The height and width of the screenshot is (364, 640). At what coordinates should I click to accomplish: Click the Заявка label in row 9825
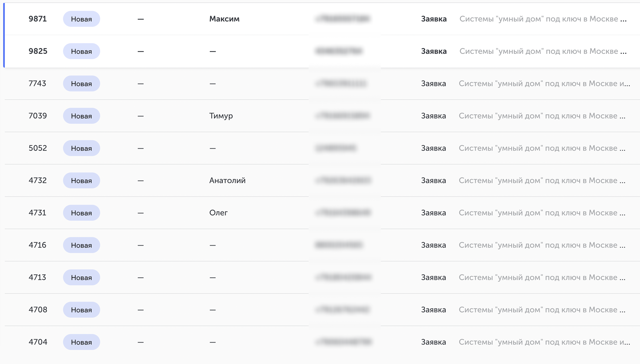434,51
